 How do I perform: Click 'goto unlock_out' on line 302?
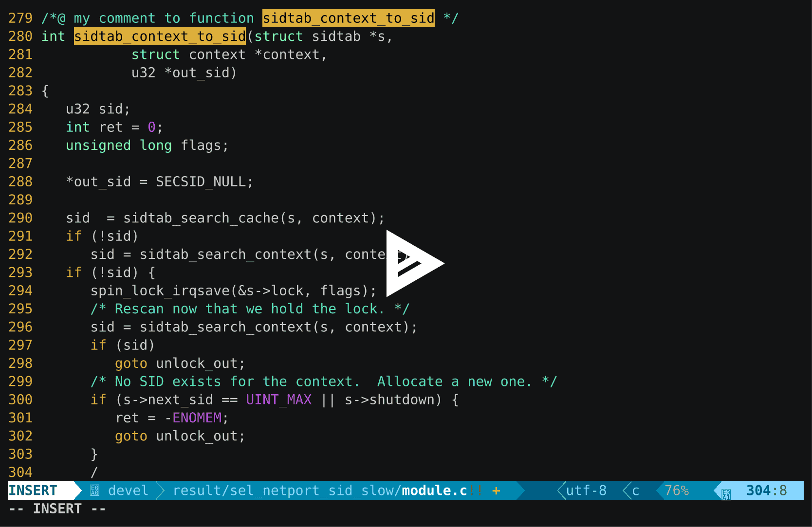[176, 436]
